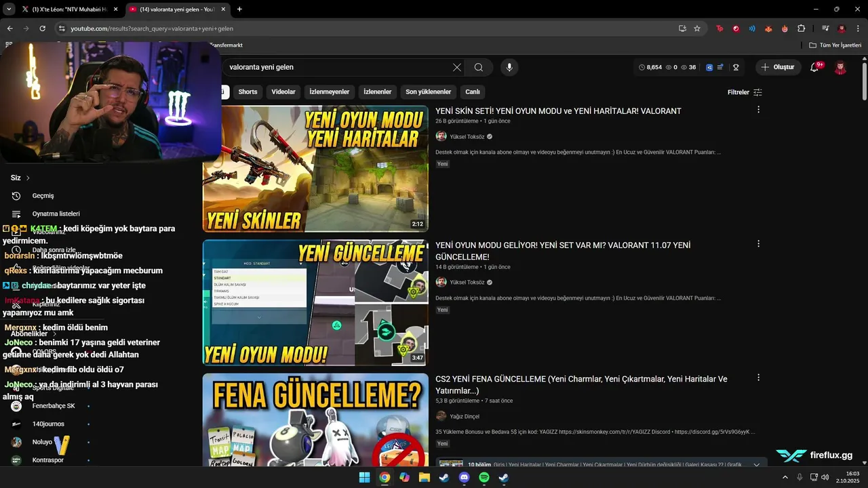This screenshot has height=488, width=868.
Task: Close the valoranta yeni gelen tab
Action: pyautogui.click(x=222, y=9)
